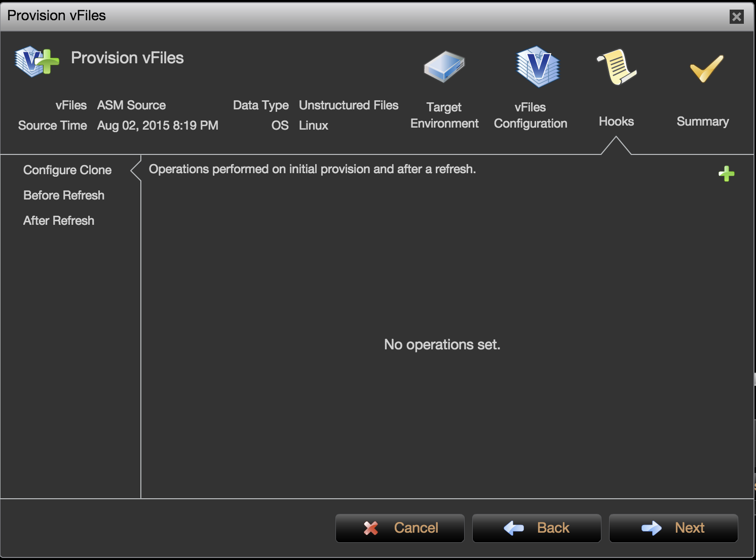Image resolution: width=756 pixels, height=560 pixels.
Task: Open the After Refresh hooks section
Action: coord(59,221)
